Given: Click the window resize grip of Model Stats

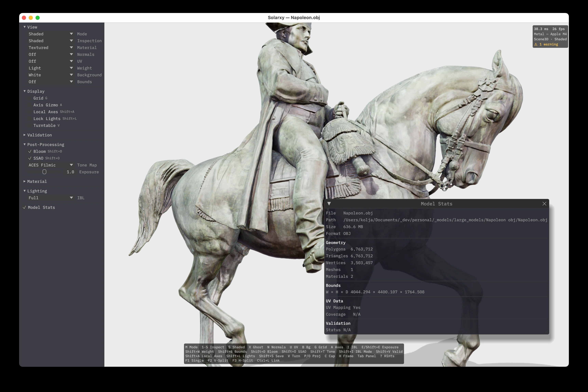Looking at the screenshot, I should point(546,332).
